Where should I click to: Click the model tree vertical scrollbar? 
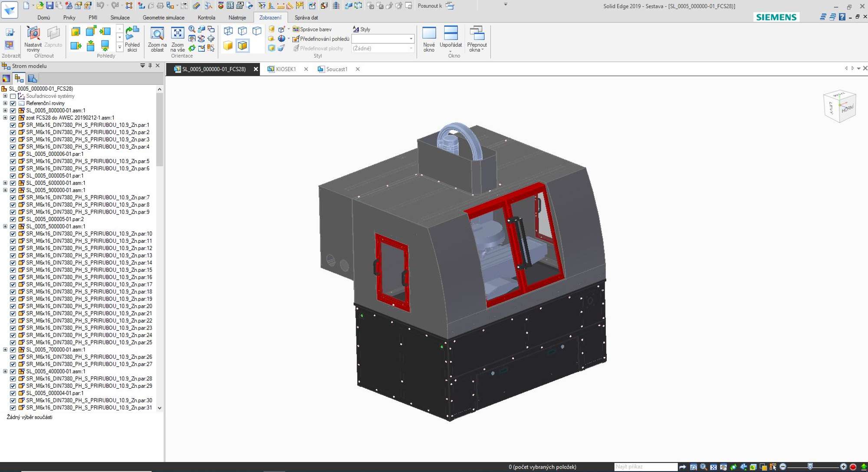[159, 130]
